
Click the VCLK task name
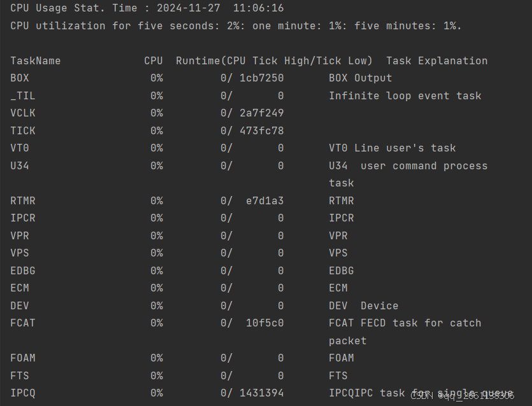pos(23,113)
